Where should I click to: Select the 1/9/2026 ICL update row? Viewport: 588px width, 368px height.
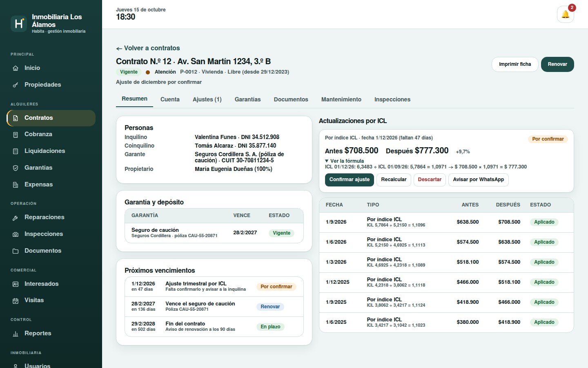coord(446,222)
